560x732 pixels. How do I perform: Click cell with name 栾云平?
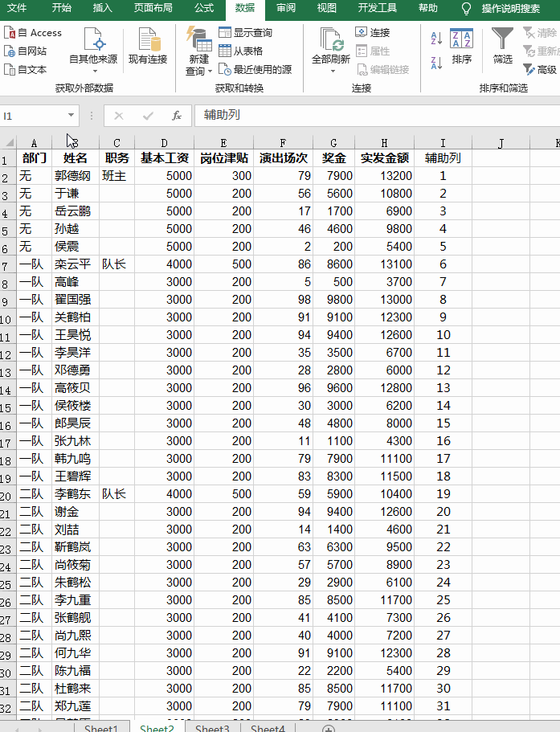(76, 264)
